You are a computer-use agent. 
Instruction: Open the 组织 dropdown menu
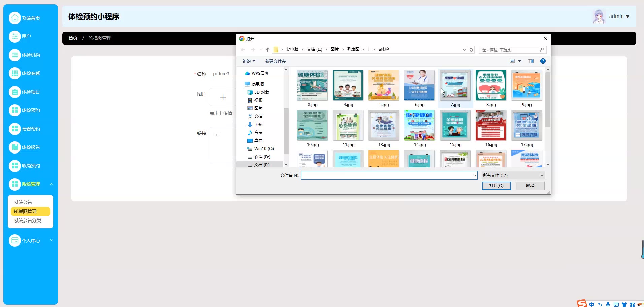coord(249,61)
